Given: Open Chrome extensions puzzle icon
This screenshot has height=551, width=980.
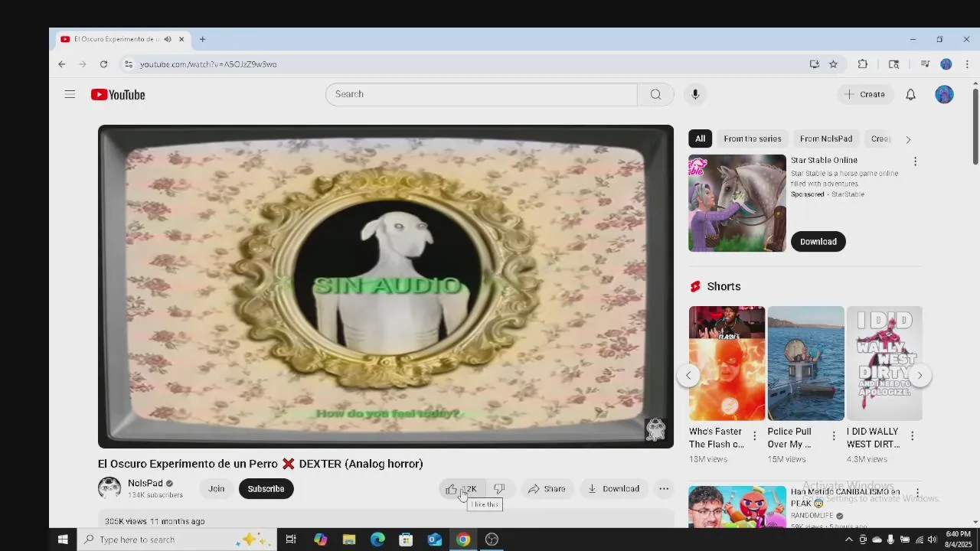Looking at the screenshot, I should [863, 64].
